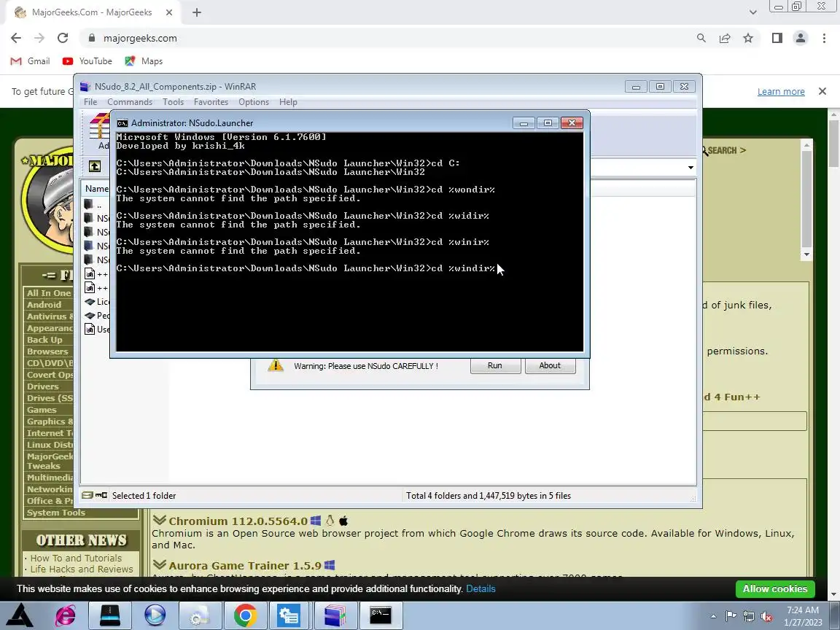Screen dimensions: 840x630
Task: Click the start button logo on the taskbar
Action: tap(19, 615)
